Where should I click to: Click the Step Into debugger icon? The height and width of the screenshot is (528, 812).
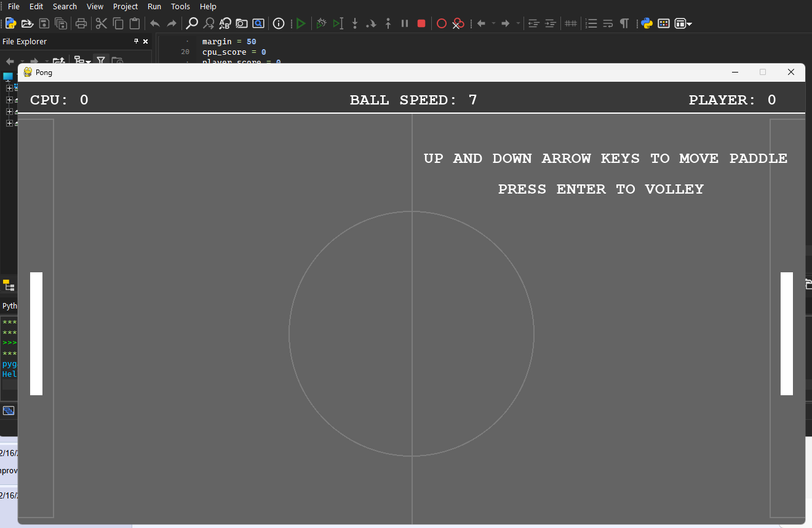coord(355,23)
